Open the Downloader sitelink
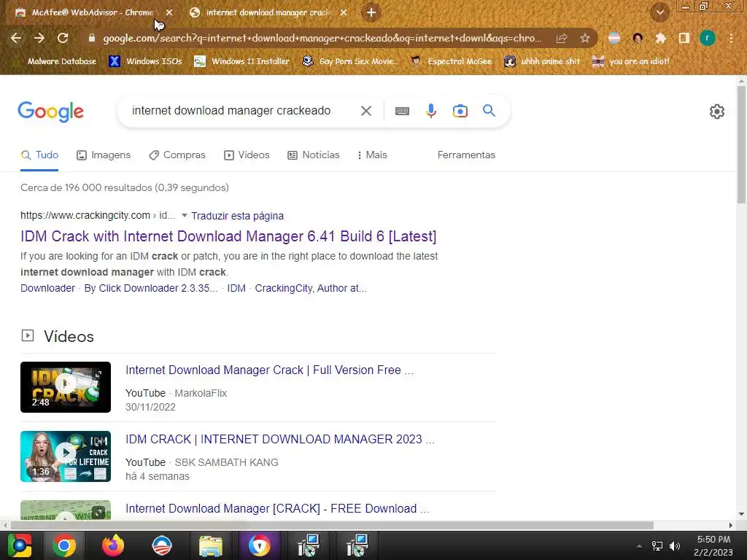This screenshot has height=560, width=747. click(47, 288)
